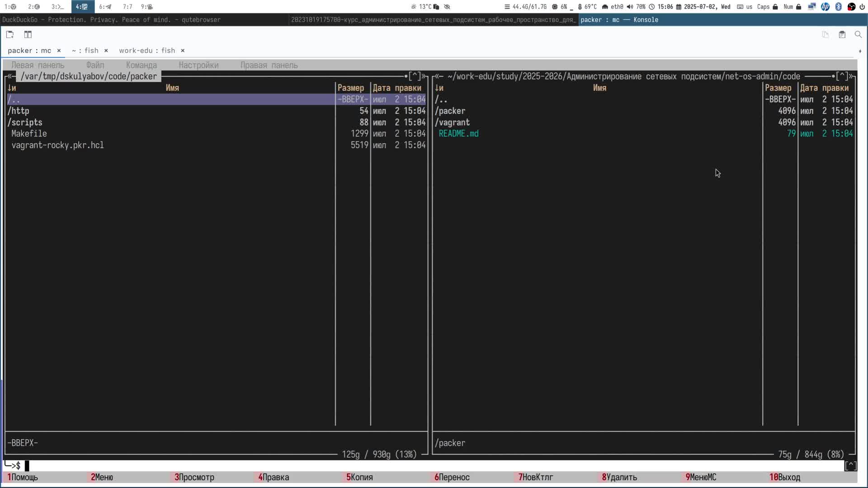Image resolution: width=868 pixels, height=488 pixels.
Task: Select the active workspace 4 icon
Action: (x=82, y=7)
